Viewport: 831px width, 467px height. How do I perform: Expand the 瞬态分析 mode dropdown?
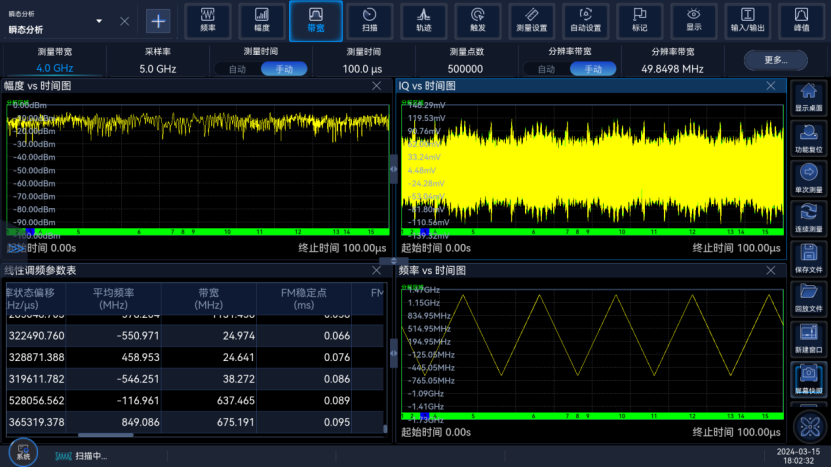pyautogui.click(x=99, y=21)
